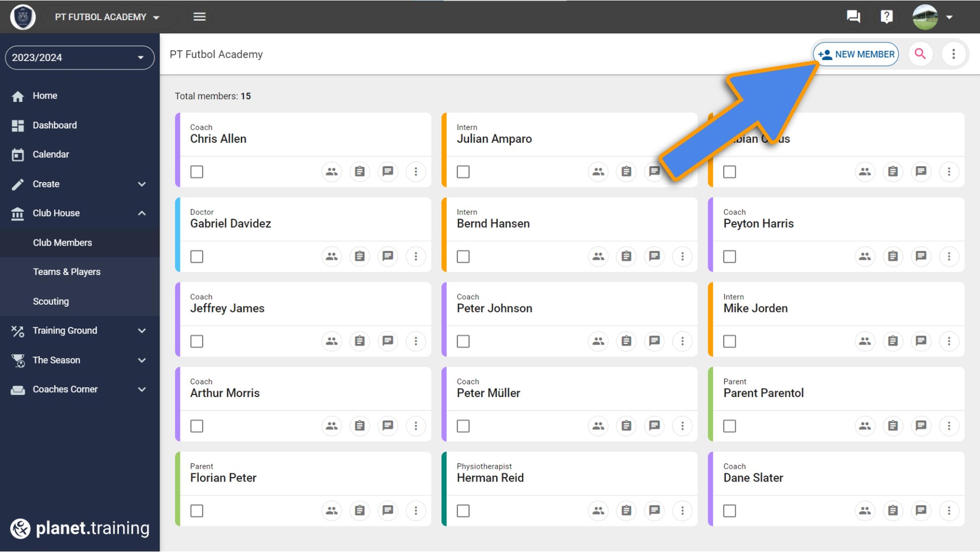The height and width of the screenshot is (552, 980).
Task: Tick the checkbox for Dane Slater
Action: tap(729, 510)
